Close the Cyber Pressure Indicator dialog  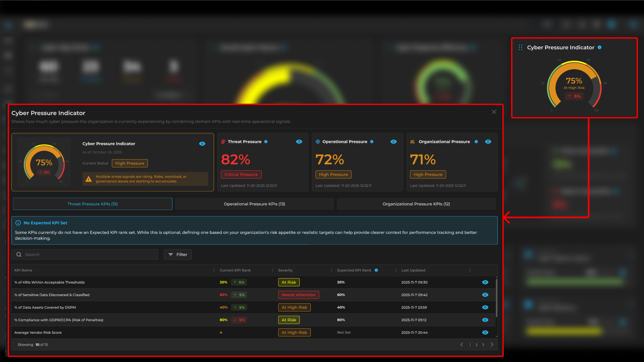494,112
